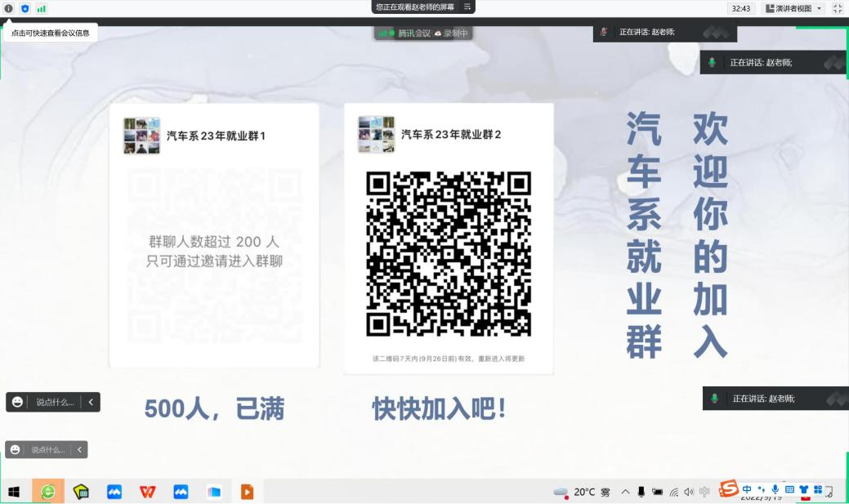Click the 汽车系23年就业群2 QR code
This screenshot has height=504, width=849.
449,254
